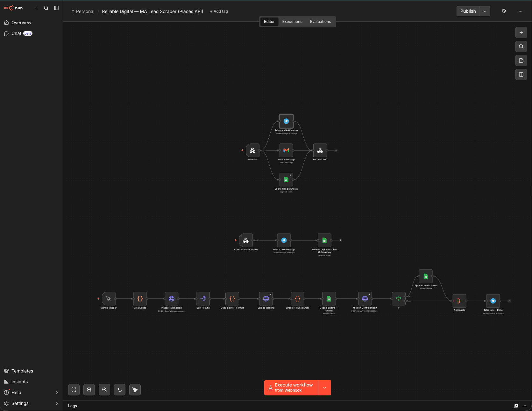532x411 pixels.
Task: Open the Aggregate node
Action: coord(459,301)
